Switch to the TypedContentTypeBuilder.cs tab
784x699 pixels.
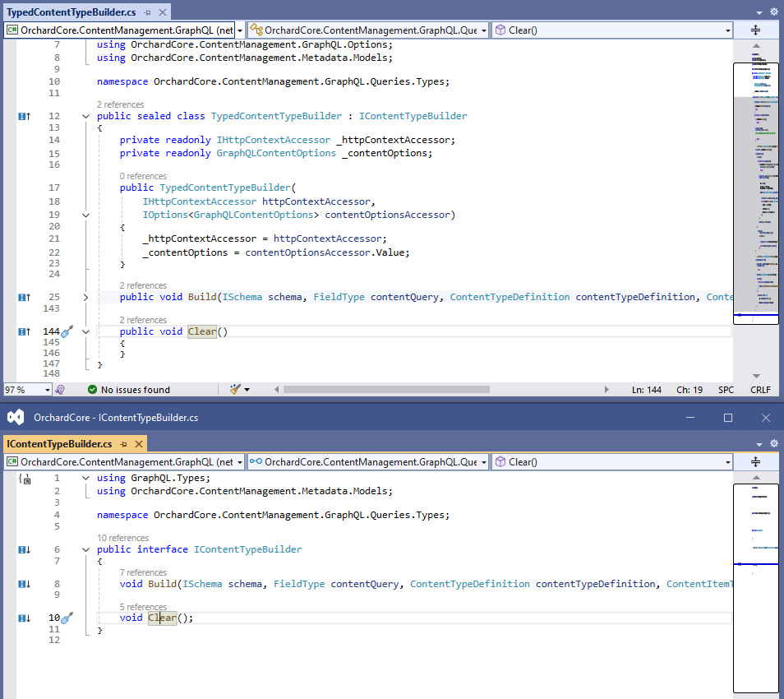click(x=71, y=12)
